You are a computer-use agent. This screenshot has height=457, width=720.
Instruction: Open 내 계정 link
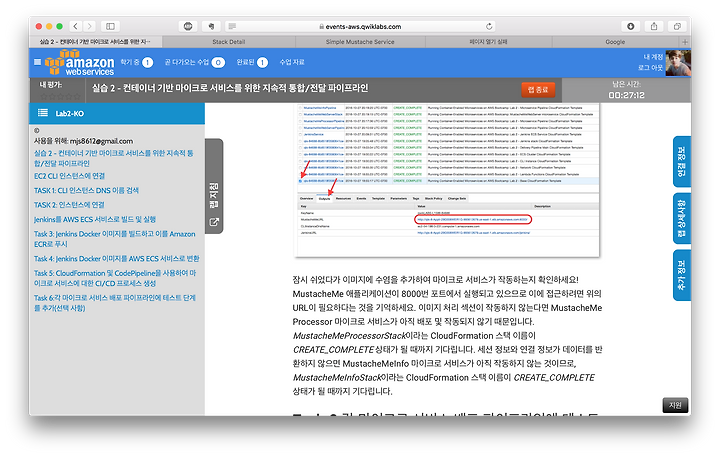pyautogui.click(x=653, y=57)
